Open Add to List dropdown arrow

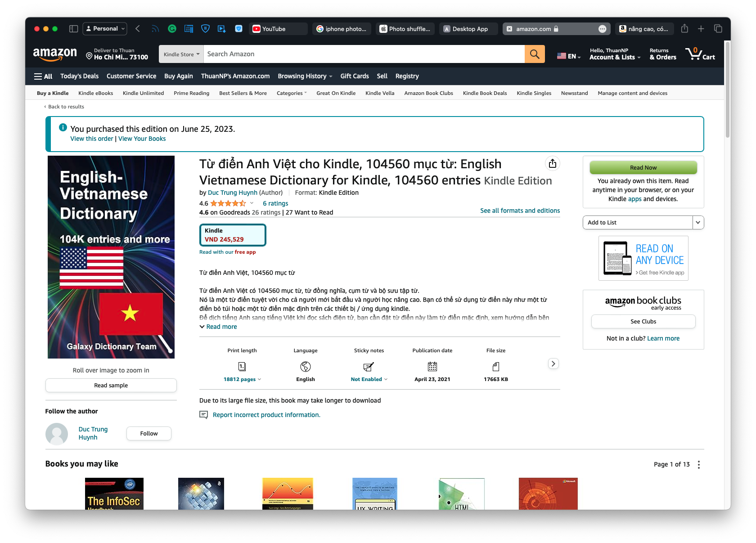pos(698,222)
